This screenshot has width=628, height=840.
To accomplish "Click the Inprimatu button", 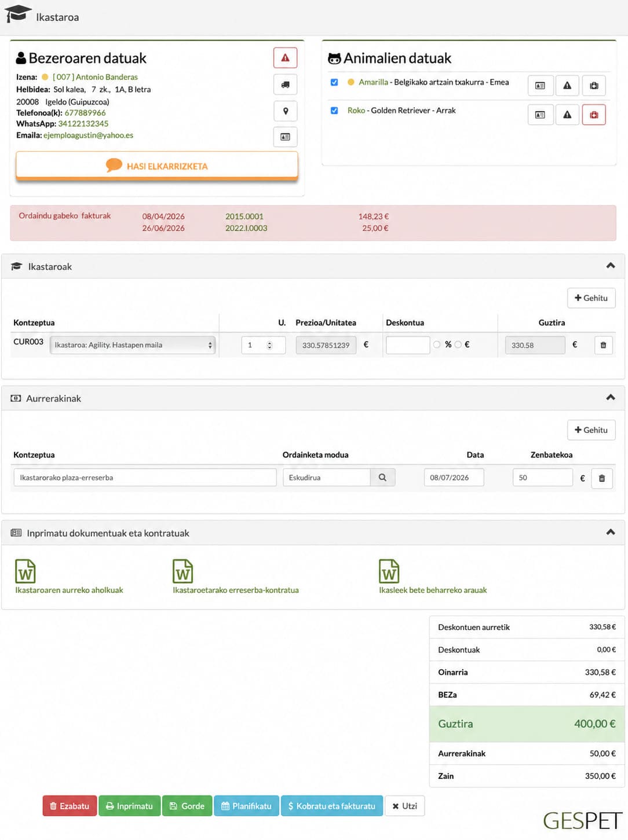I will click(x=129, y=806).
